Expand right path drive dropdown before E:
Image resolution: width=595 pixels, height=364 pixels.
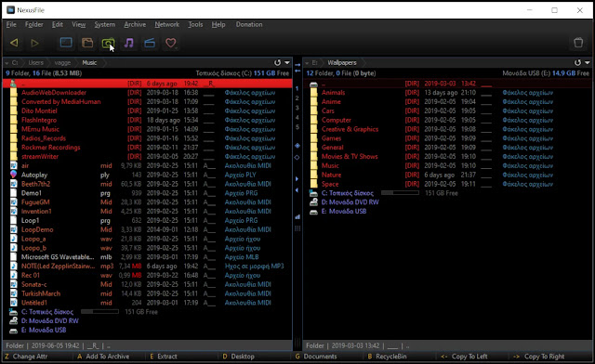coord(307,63)
